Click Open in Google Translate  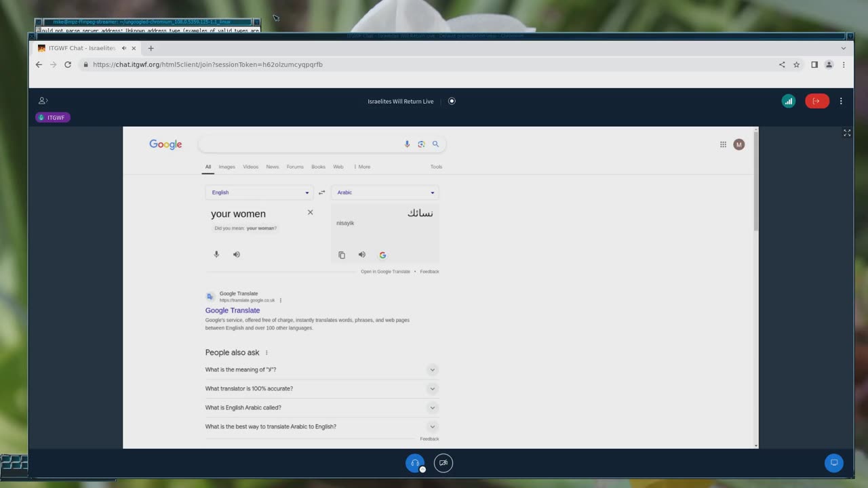point(385,272)
